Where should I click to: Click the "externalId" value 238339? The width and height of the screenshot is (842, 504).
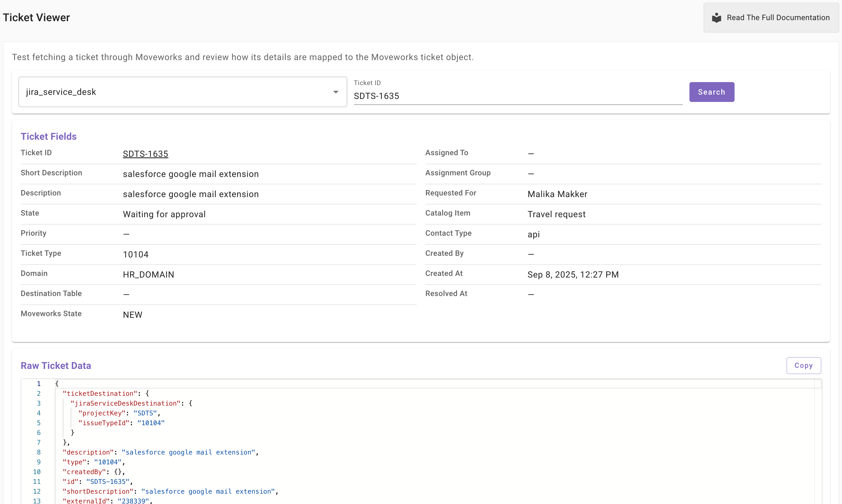[133, 501]
